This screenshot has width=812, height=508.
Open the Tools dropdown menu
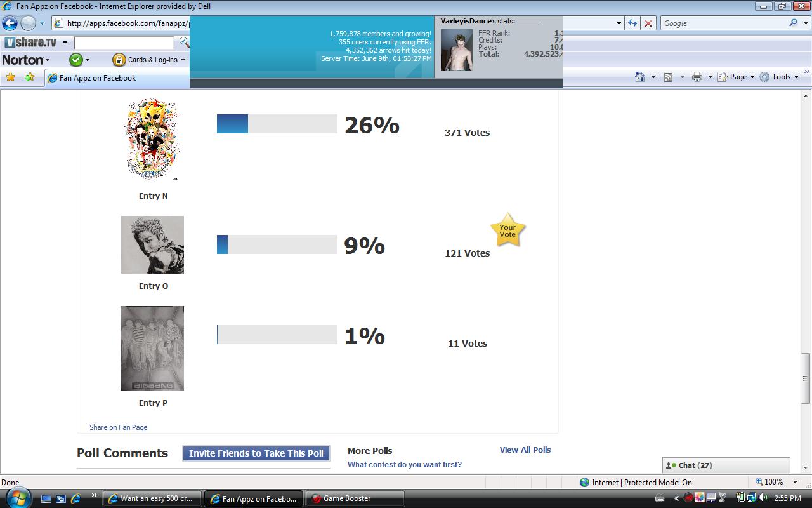(x=779, y=77)
